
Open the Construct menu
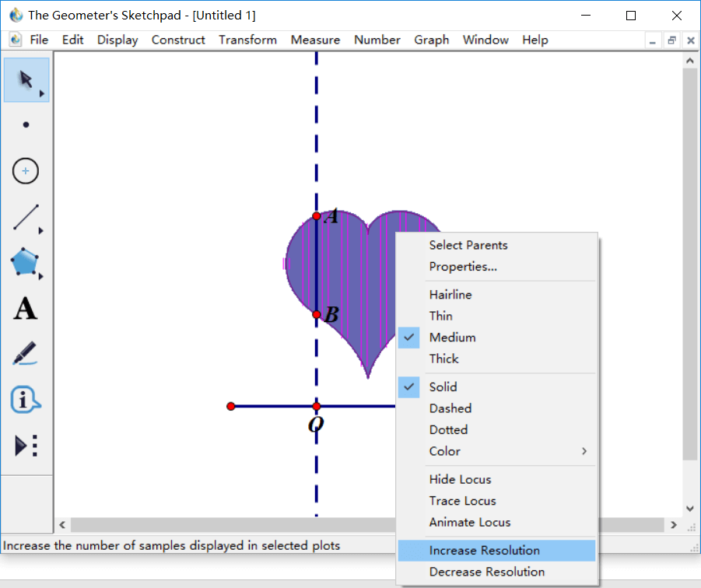178,40
